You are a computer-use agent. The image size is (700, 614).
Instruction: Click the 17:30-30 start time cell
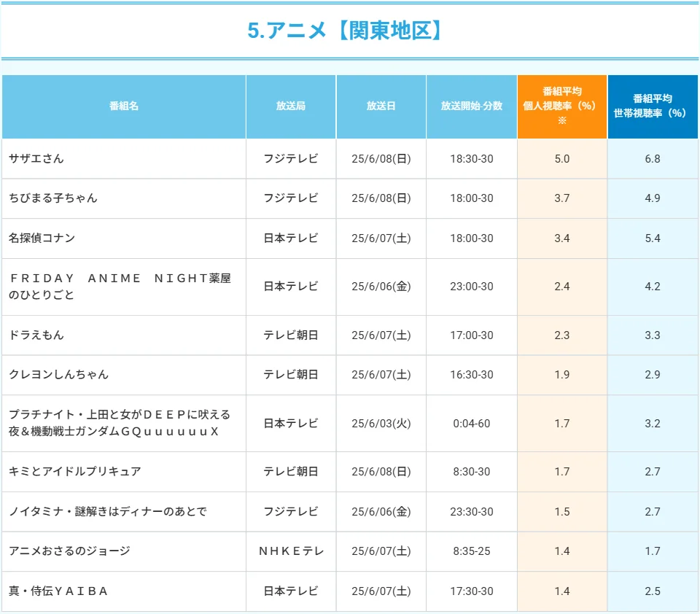472,591
